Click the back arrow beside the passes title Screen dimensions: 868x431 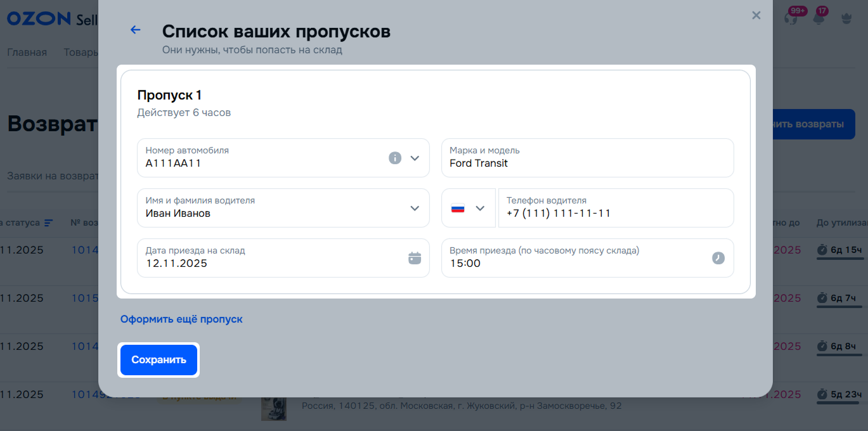135,30
